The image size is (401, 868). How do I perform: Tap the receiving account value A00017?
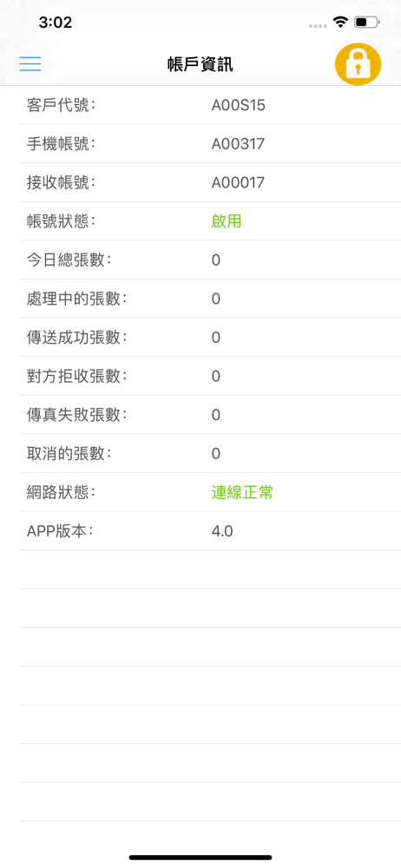coord(238,182)
